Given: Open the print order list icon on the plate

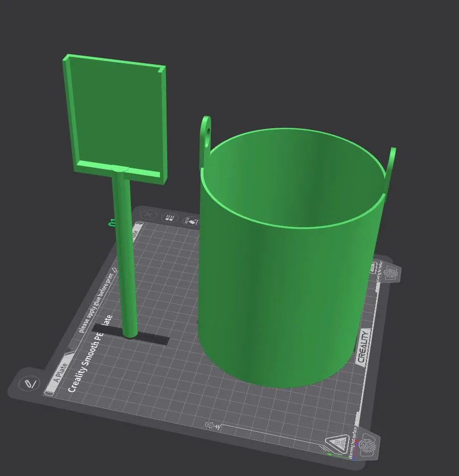Looking at the screenshot, I should pyautogui.click(x=169, y=217).
